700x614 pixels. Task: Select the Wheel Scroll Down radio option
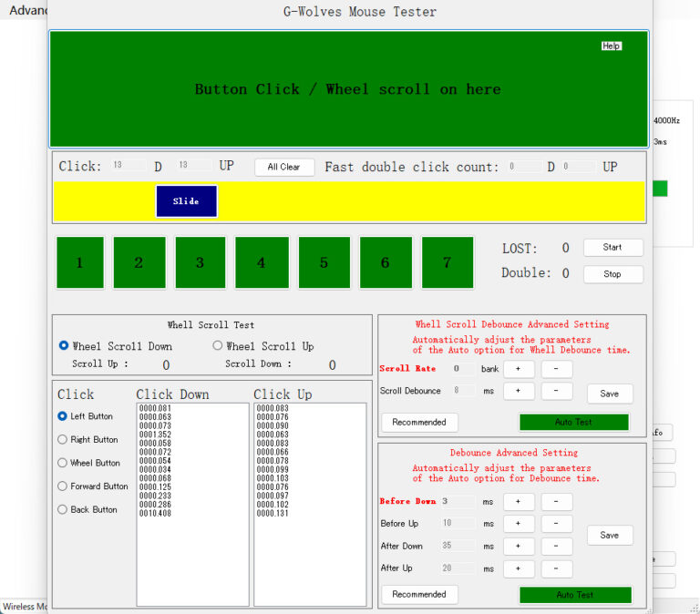64,346
